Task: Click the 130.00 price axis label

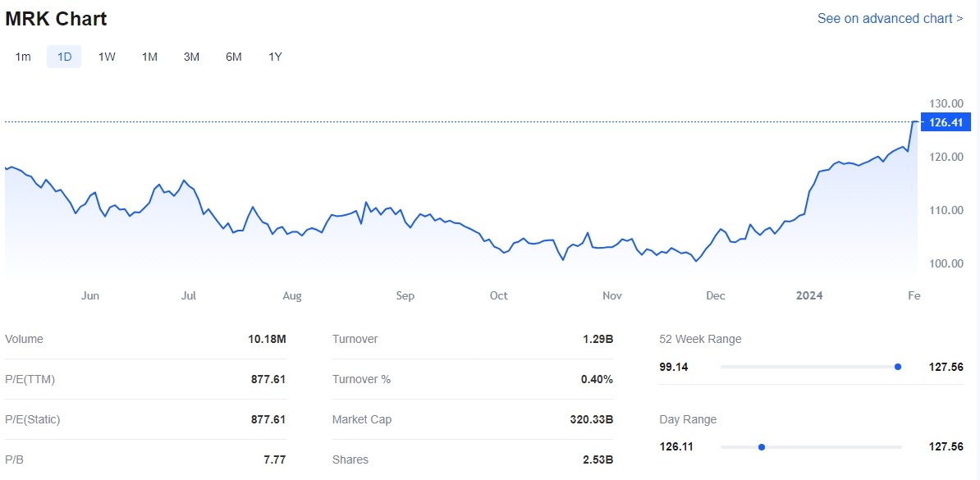Action: point(946,103)
